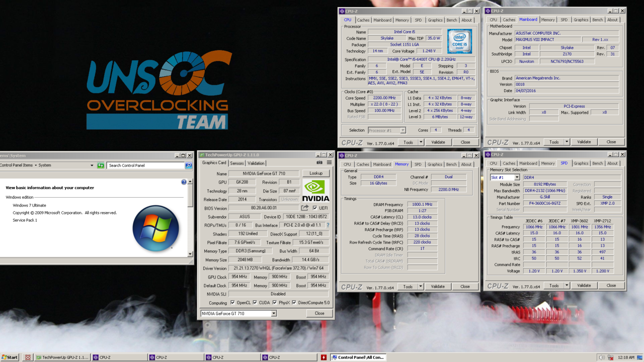644x362 pixels.
Task: Click the Control Panel search magnifier
Action: (188, 165)
